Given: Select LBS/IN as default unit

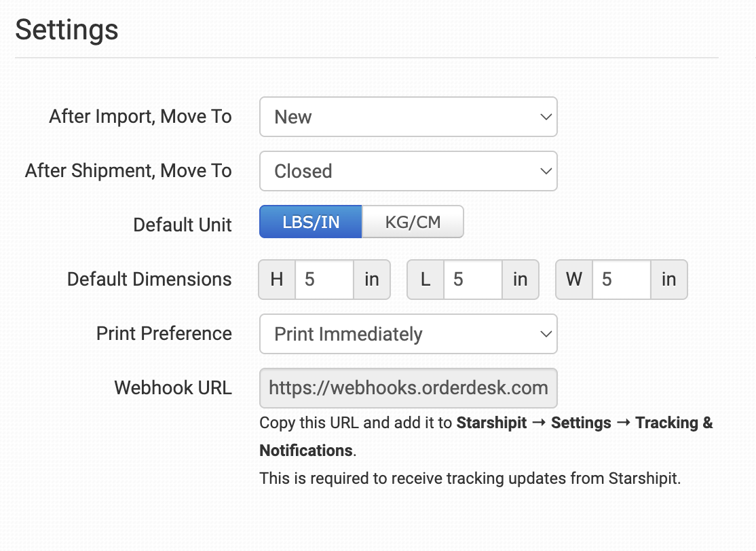Looking at the screenshot, I should click(311, 223).
